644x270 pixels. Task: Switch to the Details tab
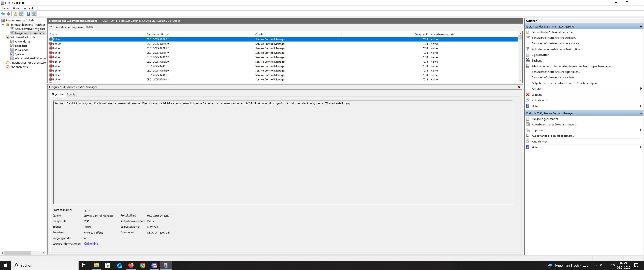point(71,94)
